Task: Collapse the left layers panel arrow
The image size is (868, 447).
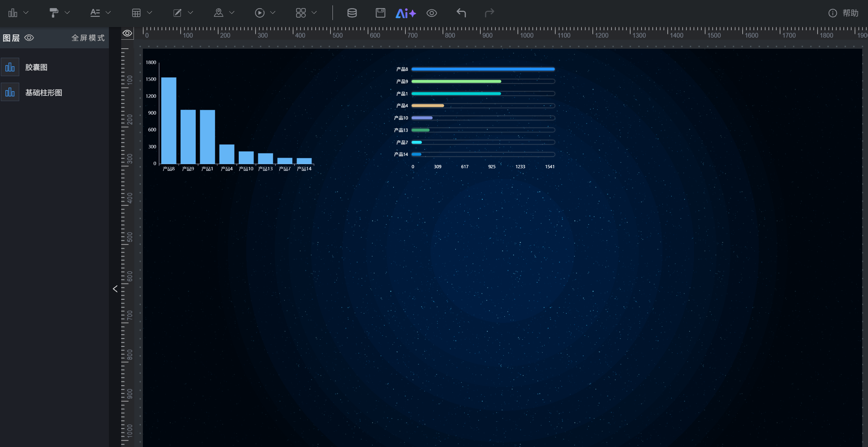Action: (x=115, y=289)
